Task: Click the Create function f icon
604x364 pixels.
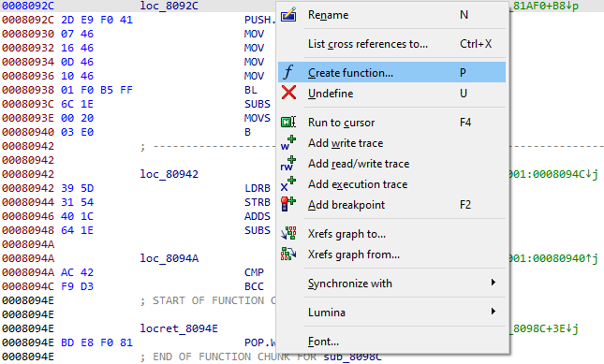Action: coord(288,72)
